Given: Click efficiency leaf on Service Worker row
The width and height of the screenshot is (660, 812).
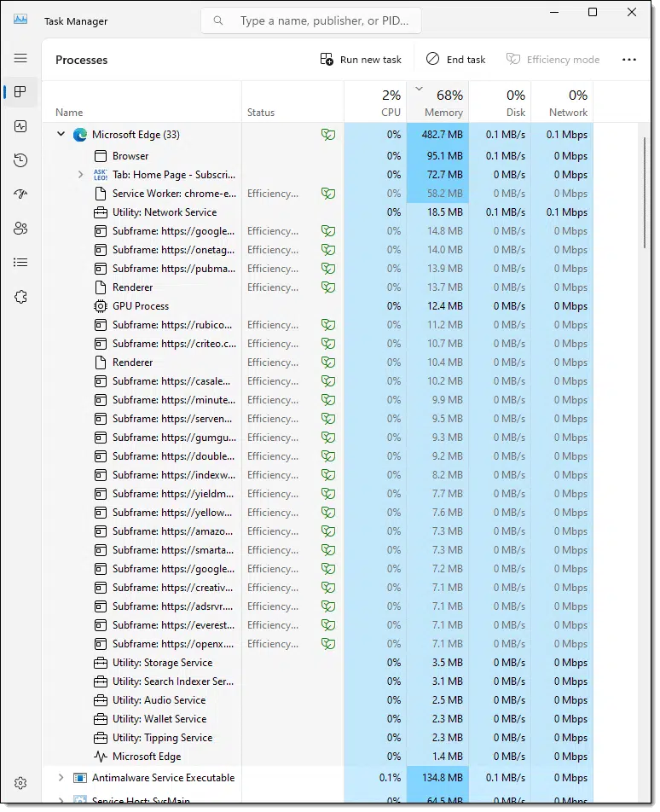Looking at the screenshot, I should (x=328, y=194).
